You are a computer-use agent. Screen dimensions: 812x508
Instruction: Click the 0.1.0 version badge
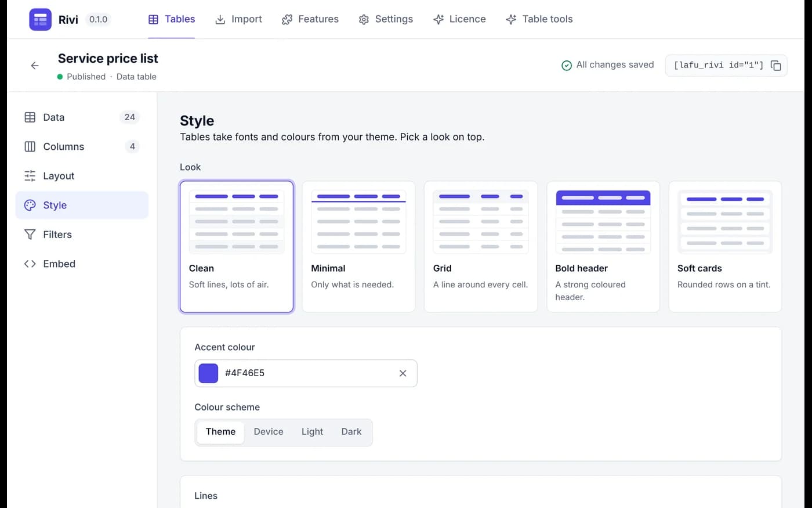click(98, 19)
